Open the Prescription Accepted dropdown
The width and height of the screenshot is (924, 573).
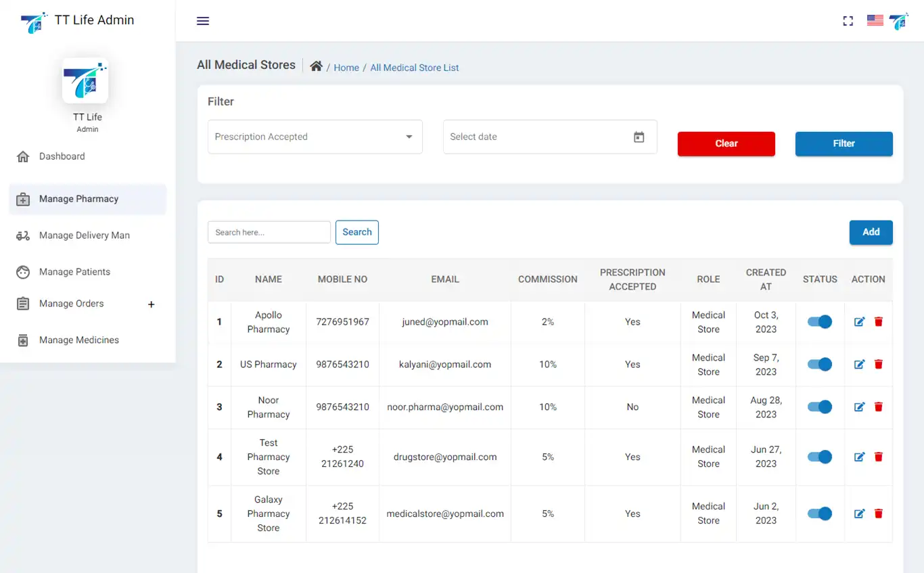click(x=315, y=137)
